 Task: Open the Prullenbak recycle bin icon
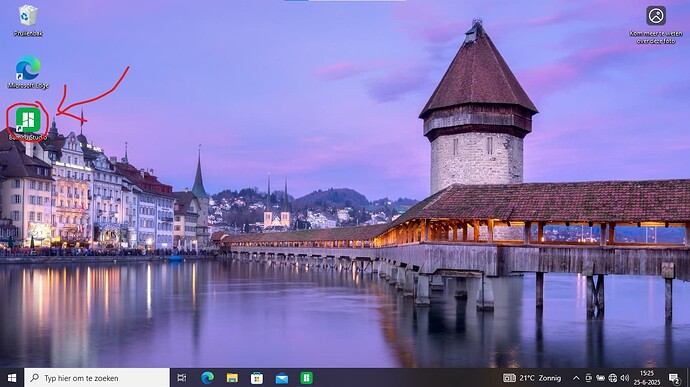tap(28, 20)
